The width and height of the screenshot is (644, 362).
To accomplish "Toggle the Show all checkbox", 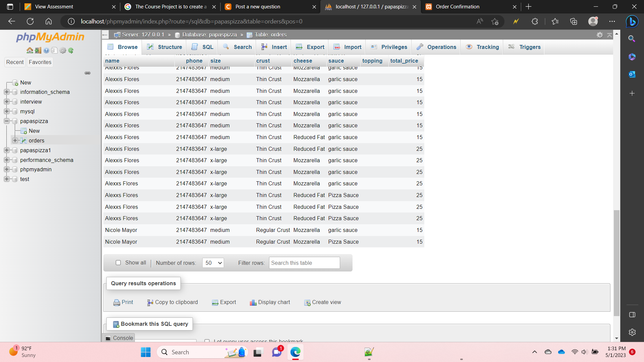I will tap(118, 263).
